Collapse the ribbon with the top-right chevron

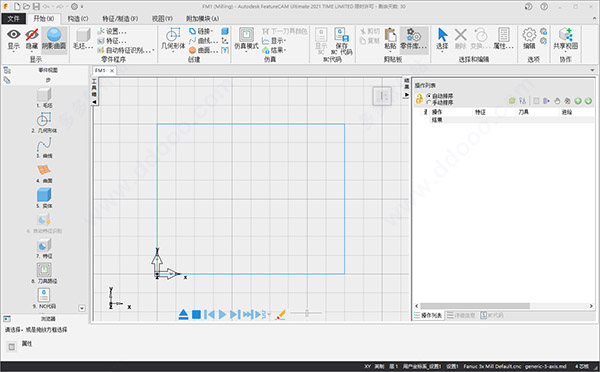594,18
